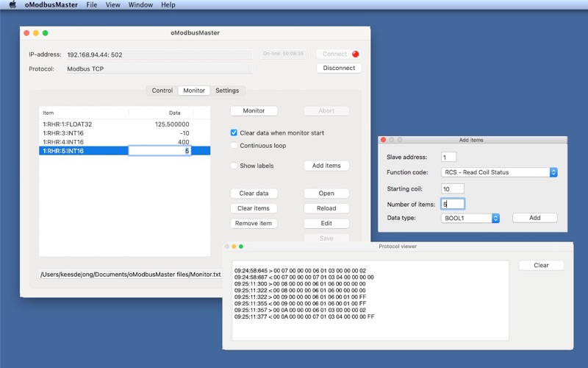Close the Add items window

tap(383, 140)
